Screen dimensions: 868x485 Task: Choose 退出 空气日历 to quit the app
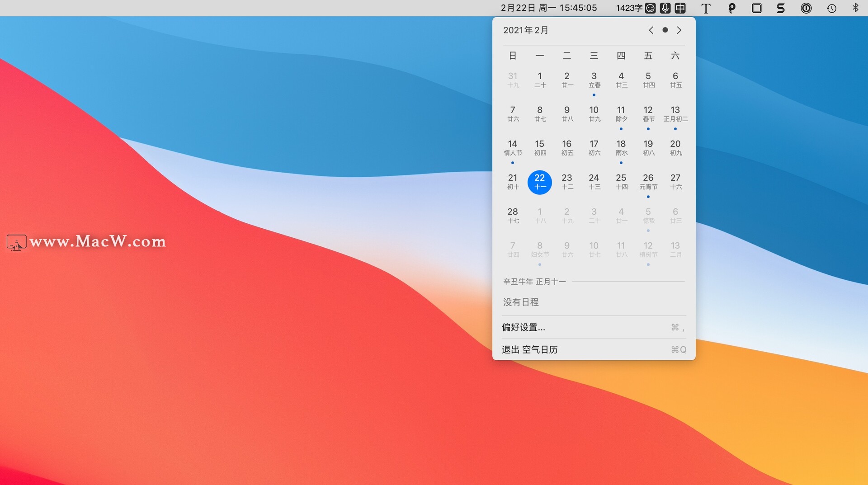(x=594, y=350)
